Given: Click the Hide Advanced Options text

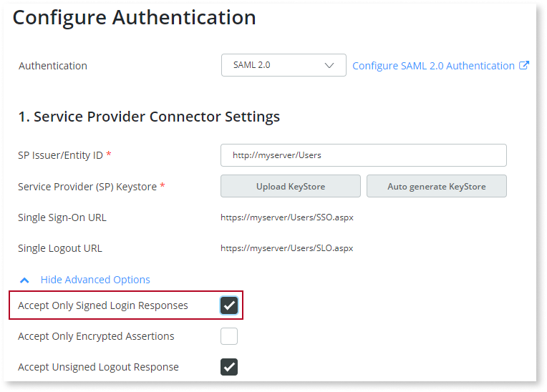Looking at the screenshot, I should click(x=95, y=280).
